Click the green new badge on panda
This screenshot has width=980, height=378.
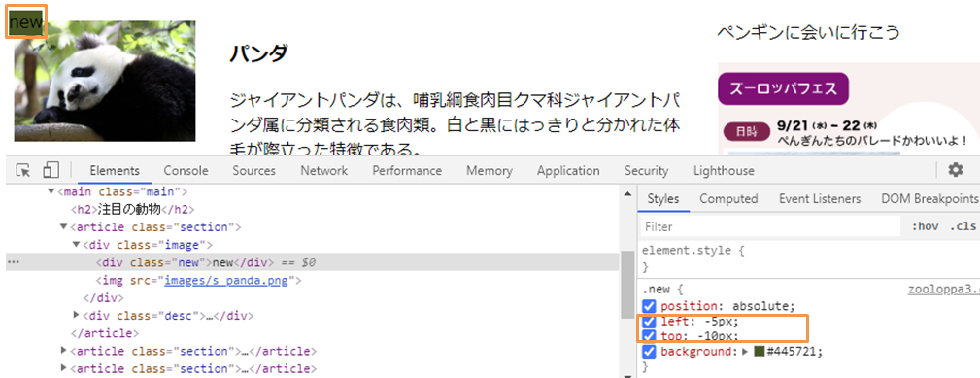[26, 22]
